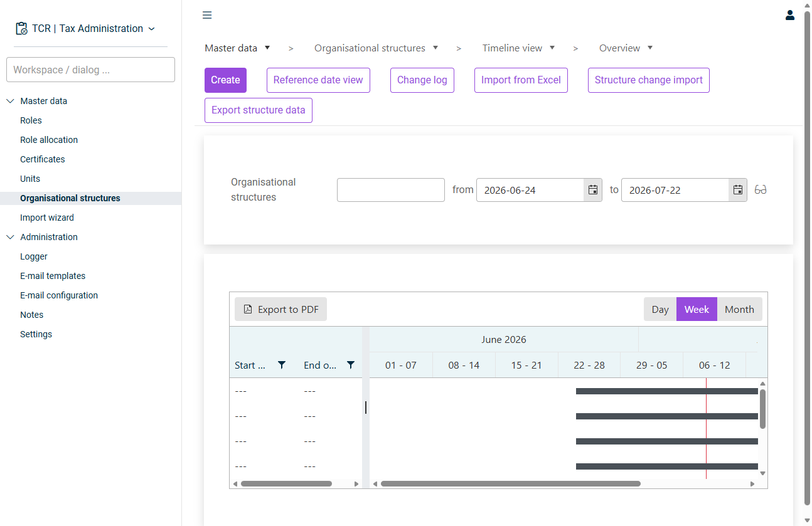Open the user profile icon
Viewport: 812px width, 526px height.
coord(790,15)
